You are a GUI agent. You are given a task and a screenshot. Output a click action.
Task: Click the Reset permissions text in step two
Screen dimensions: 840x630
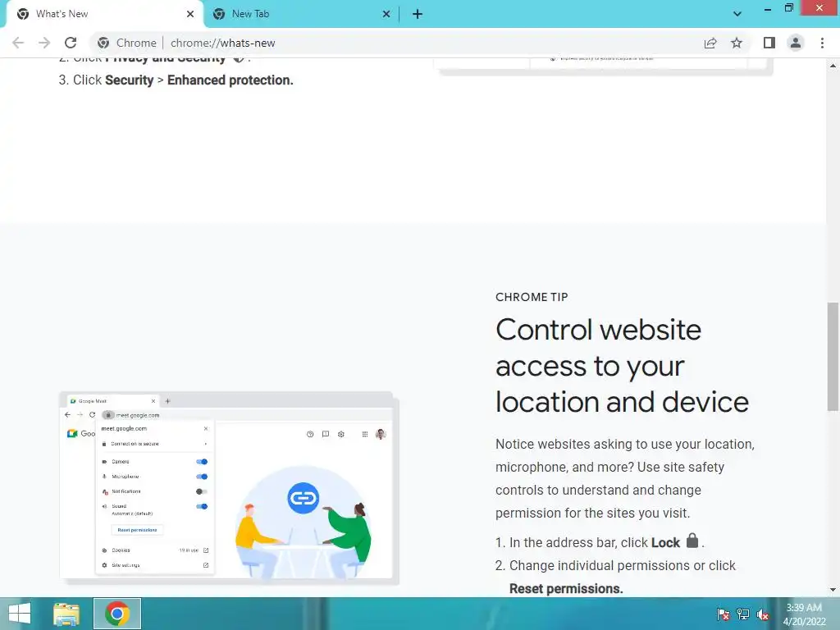(566, 589)
